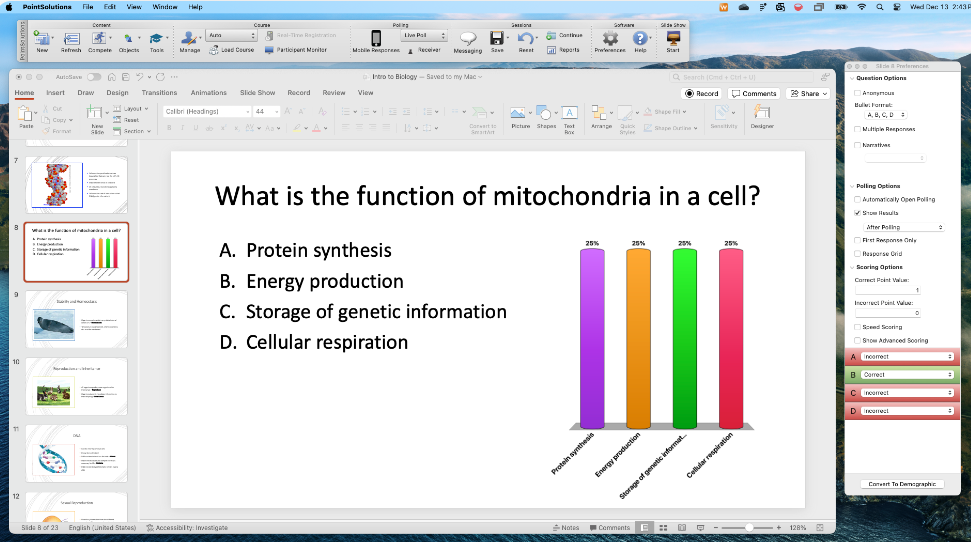Click the Comments button
Image resolution: width=971 pixels, height=542 pixels.
(x=753, y=94)
